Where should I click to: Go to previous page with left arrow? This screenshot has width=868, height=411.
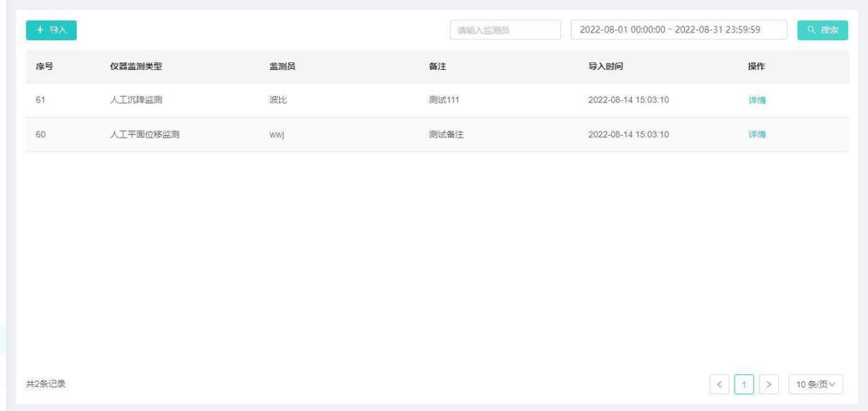coord(719,385)
